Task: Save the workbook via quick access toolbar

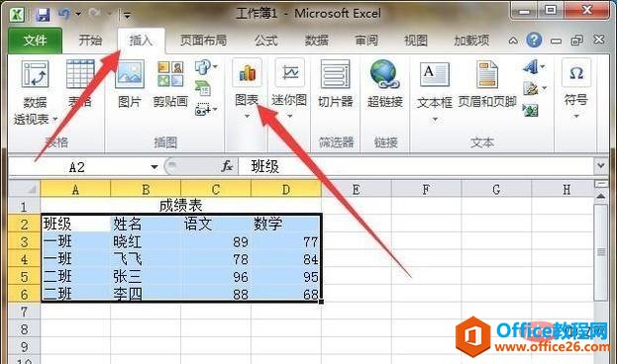Action: pyautogui.click(x=43, y=15)
